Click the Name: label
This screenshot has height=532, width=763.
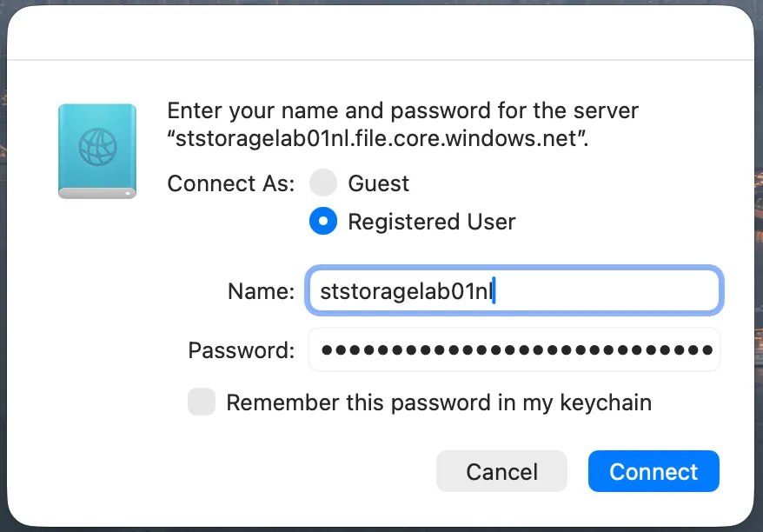(262, 291)
